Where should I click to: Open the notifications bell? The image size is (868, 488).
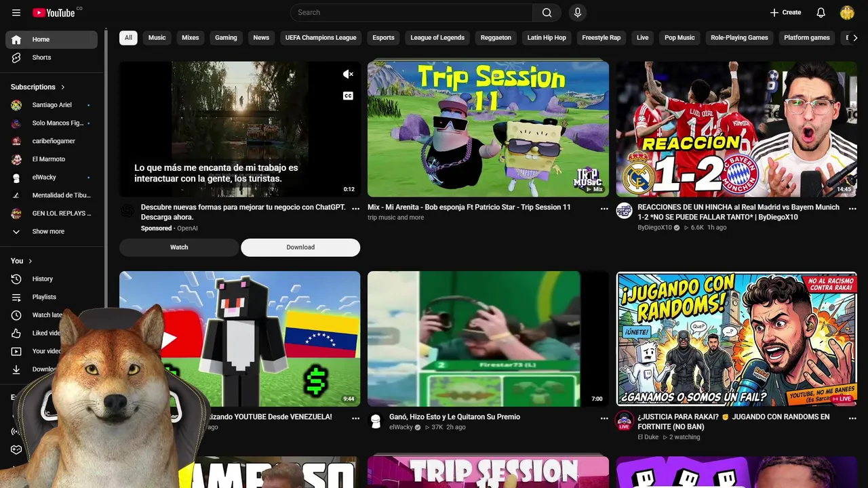coord(821,12)
